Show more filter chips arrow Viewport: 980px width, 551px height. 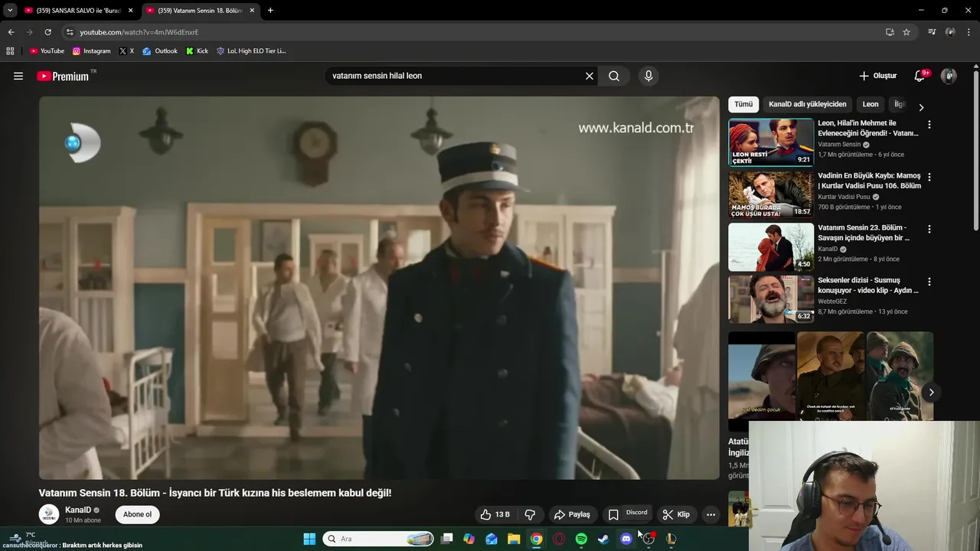click(921, 107)
